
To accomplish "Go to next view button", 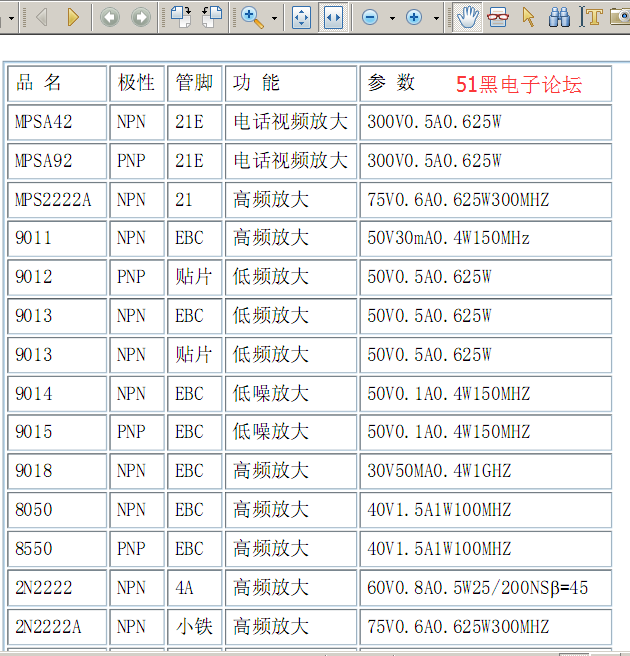I will point(141,17).
